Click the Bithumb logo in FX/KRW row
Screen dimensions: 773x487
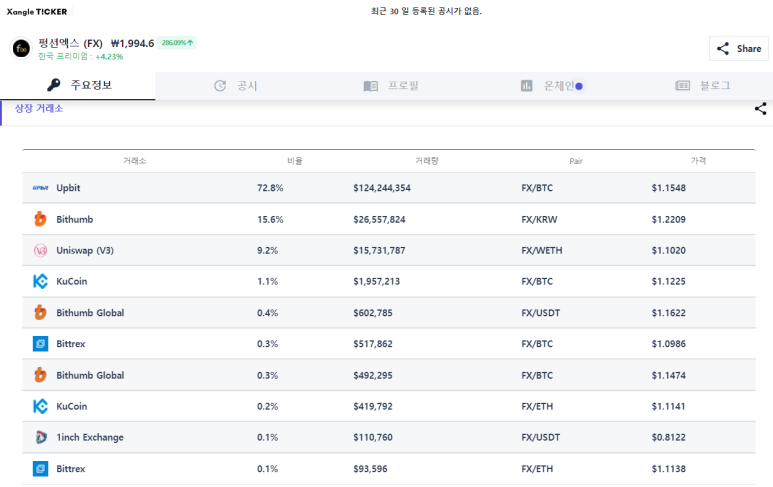point(40,219)
